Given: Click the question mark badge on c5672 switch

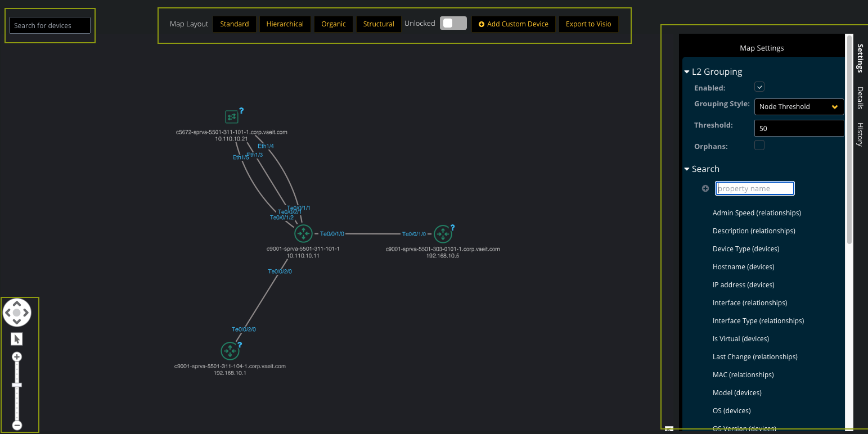Looking at the screenshot, I should click(241, 111).
